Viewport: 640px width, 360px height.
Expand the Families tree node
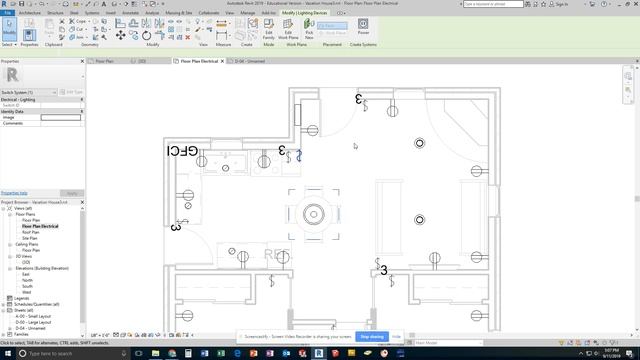[x=3, y=334]
